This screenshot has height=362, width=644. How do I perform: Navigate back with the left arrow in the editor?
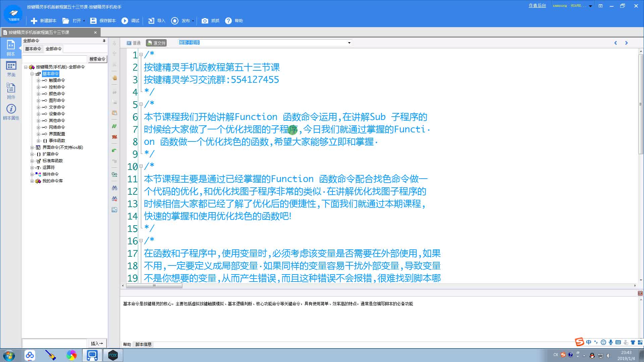coord(615,43)
